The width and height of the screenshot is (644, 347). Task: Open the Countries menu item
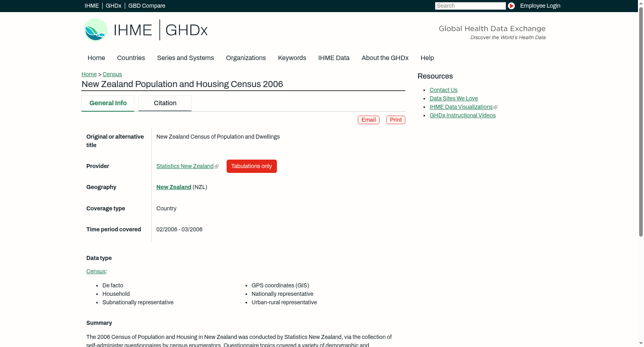[x=131, y=58]
